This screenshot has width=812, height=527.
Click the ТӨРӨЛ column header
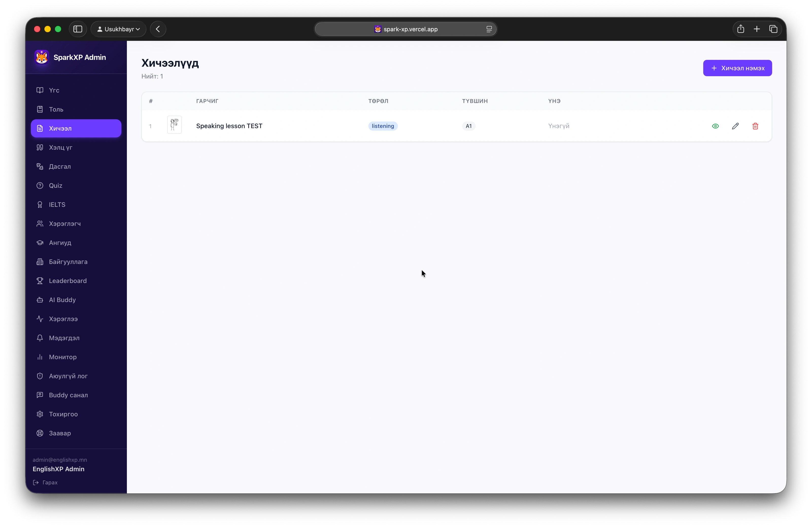click(378, 101)
